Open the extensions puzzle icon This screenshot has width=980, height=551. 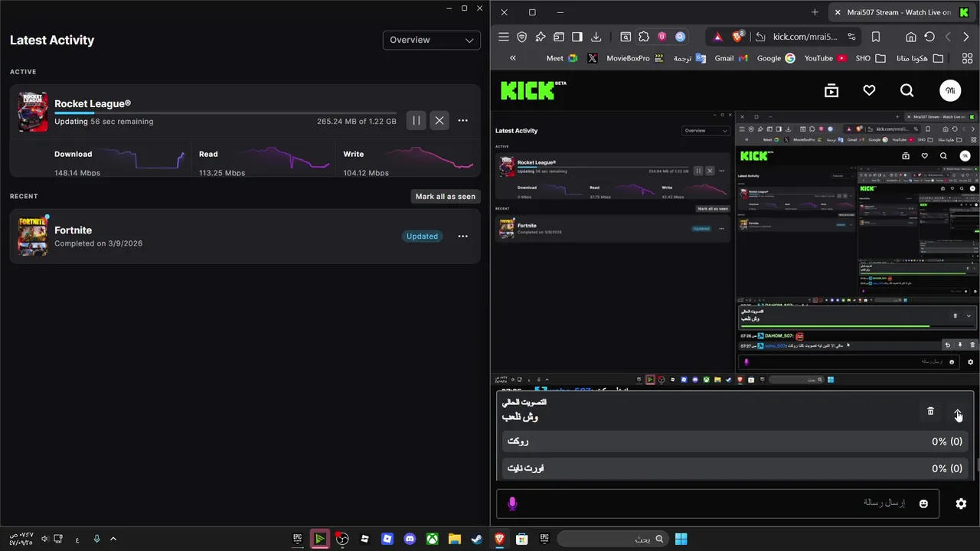click(x=644, y=37)
